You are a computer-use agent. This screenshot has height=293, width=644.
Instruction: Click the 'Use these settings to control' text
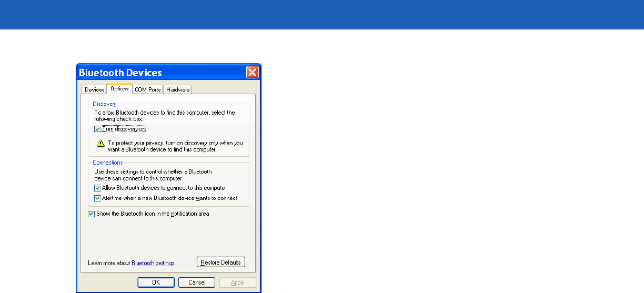coord(153,175)
